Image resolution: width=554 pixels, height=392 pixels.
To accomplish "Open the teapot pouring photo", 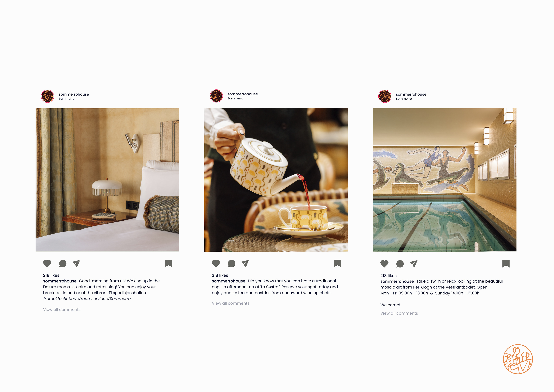I will click(276, 180).
